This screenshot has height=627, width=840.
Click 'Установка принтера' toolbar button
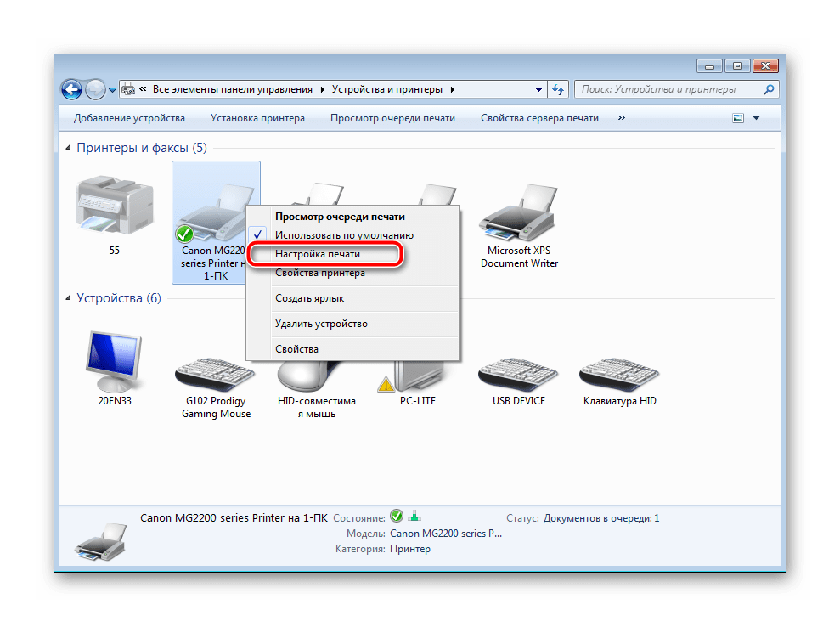[257, 118]
